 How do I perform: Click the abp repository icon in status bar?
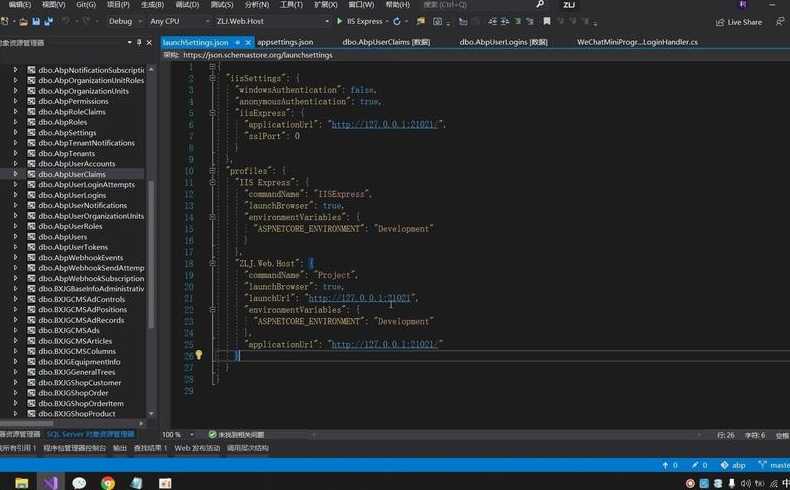click(x=724, y=465)
